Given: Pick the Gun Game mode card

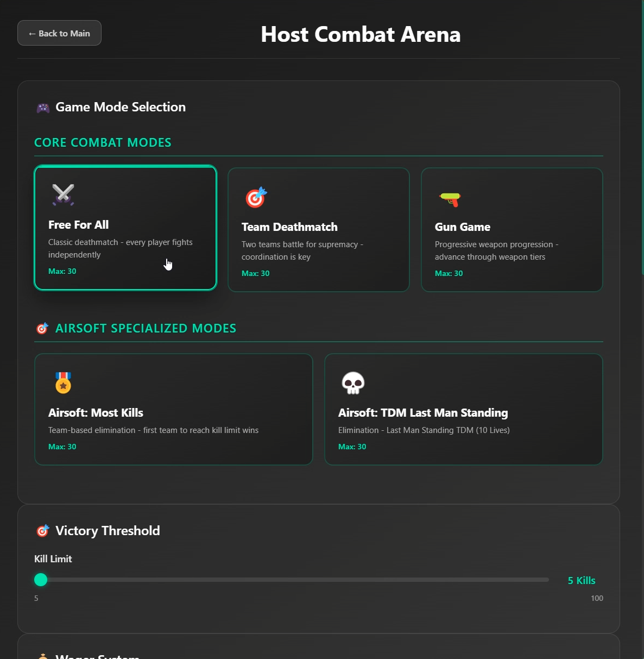Looking at the screenshot, I should [512, 230].
